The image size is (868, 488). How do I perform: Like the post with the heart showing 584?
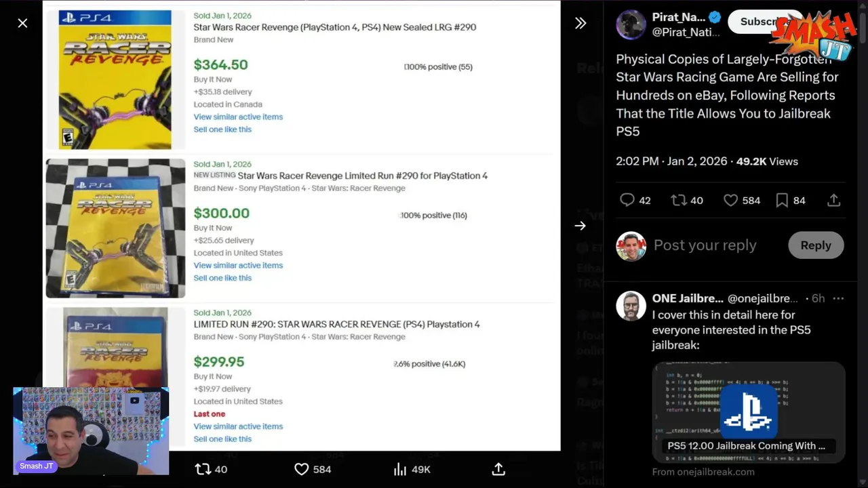(x=730, y=200)
